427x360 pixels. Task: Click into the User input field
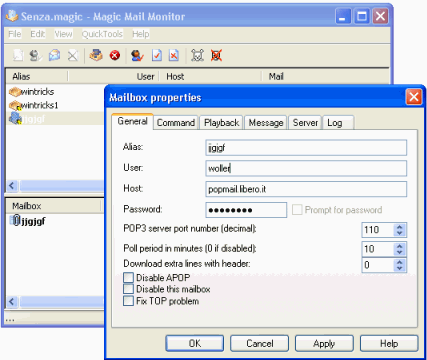pyautogui.click(x=306, y=168)
